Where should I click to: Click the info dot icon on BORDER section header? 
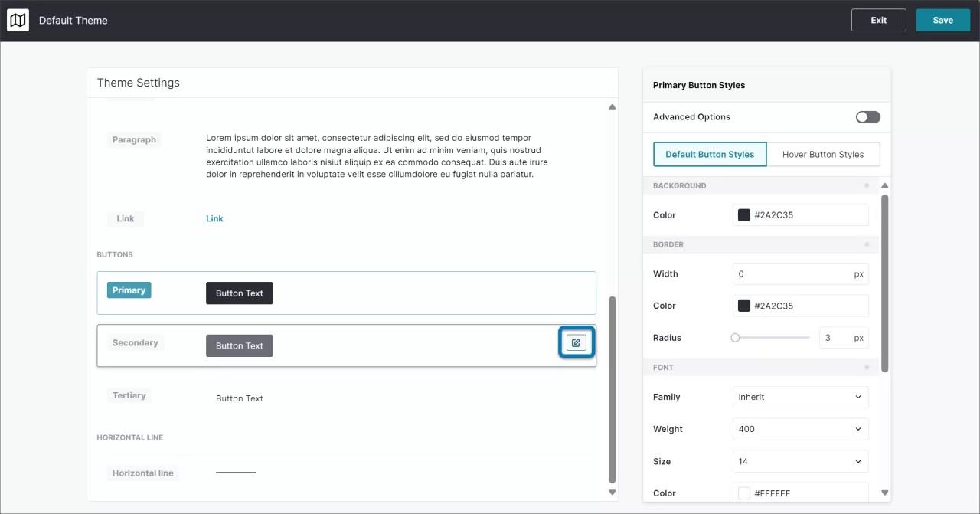[x=867, y=244]
